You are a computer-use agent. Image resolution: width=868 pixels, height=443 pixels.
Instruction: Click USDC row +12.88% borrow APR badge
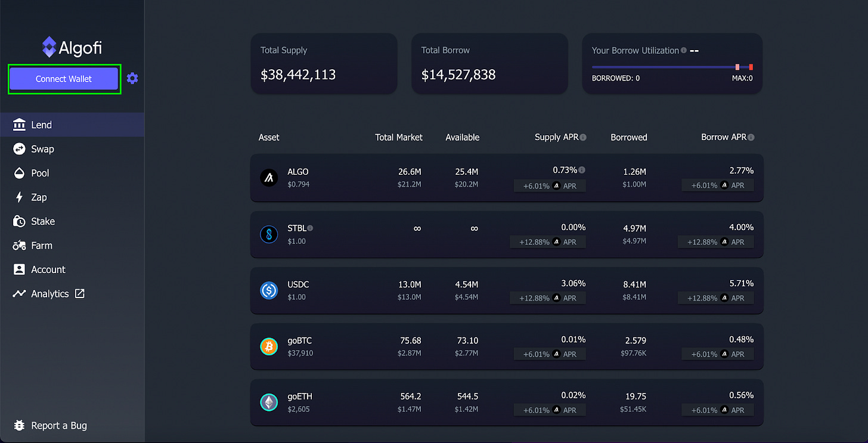(x=716, y=298)
